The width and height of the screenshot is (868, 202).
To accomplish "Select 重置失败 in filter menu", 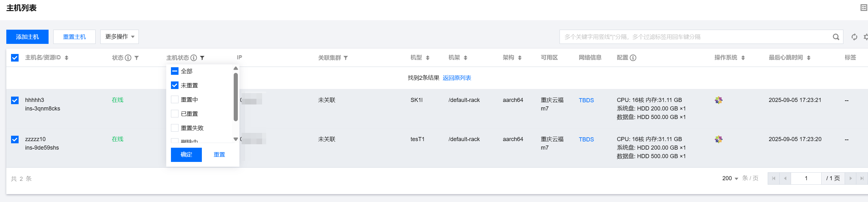I will click(174, 128).
